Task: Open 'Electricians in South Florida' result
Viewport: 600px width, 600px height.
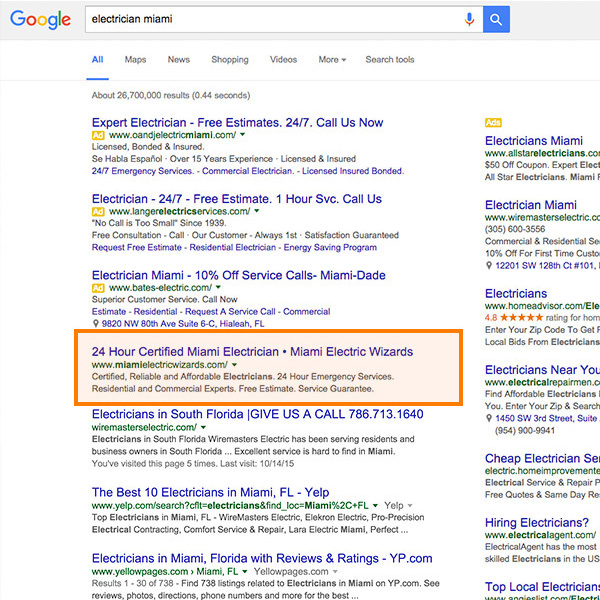Action: coord(258,414)
